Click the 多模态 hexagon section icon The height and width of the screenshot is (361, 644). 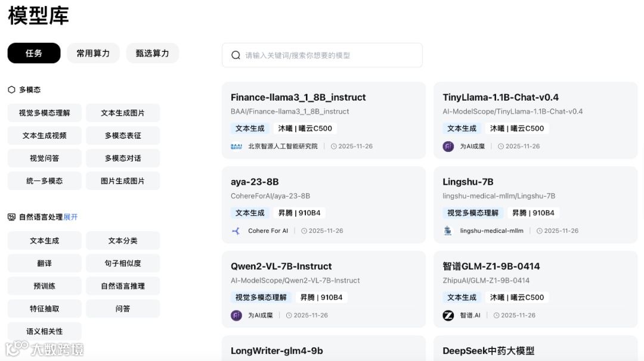click(11, 89)
